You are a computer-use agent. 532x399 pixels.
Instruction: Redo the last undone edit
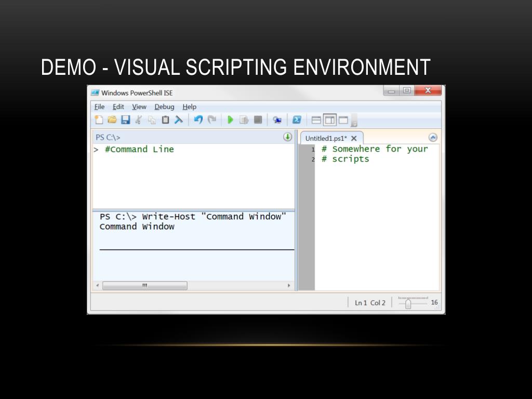[x=212, y=120]
